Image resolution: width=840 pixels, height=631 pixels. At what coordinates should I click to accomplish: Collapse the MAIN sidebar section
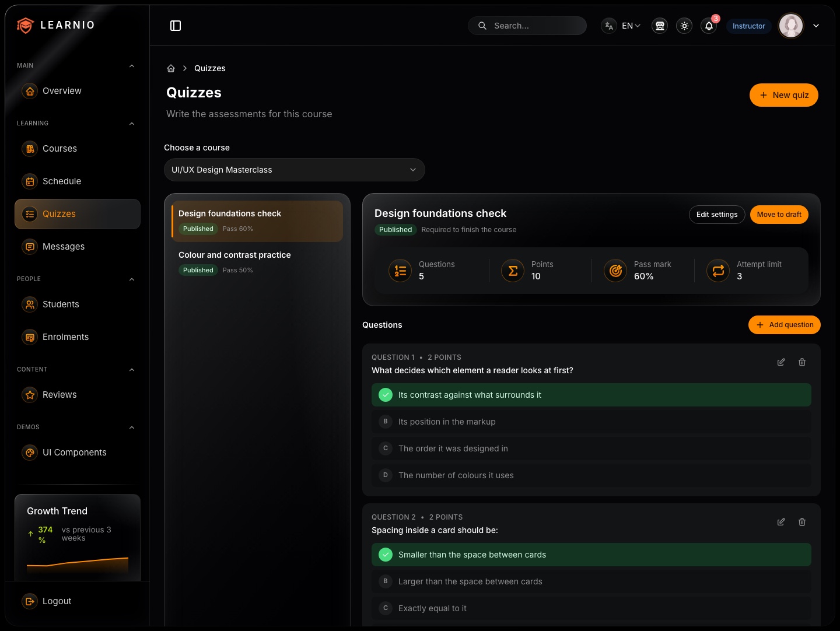[132, 66]
